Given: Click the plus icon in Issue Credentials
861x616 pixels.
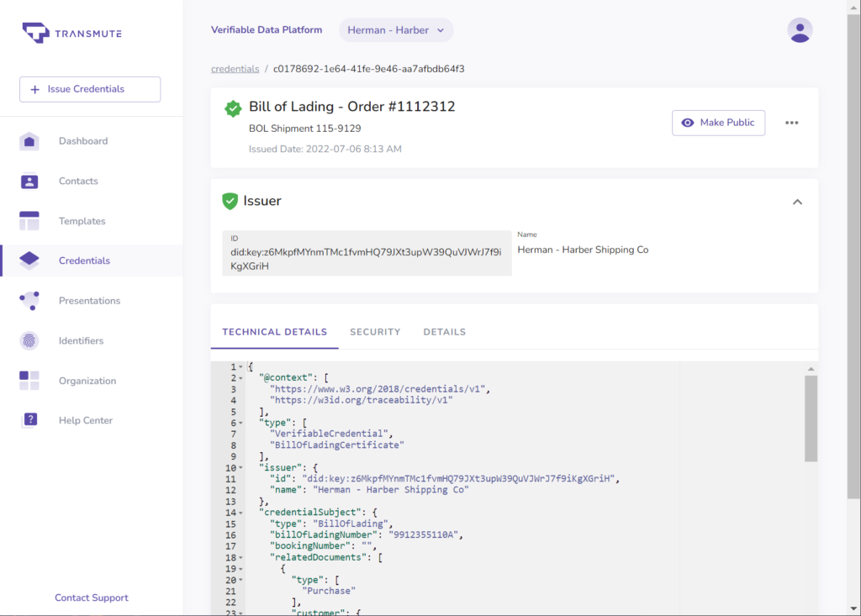Looking at the screenshot, I should [x=34, y=89].
